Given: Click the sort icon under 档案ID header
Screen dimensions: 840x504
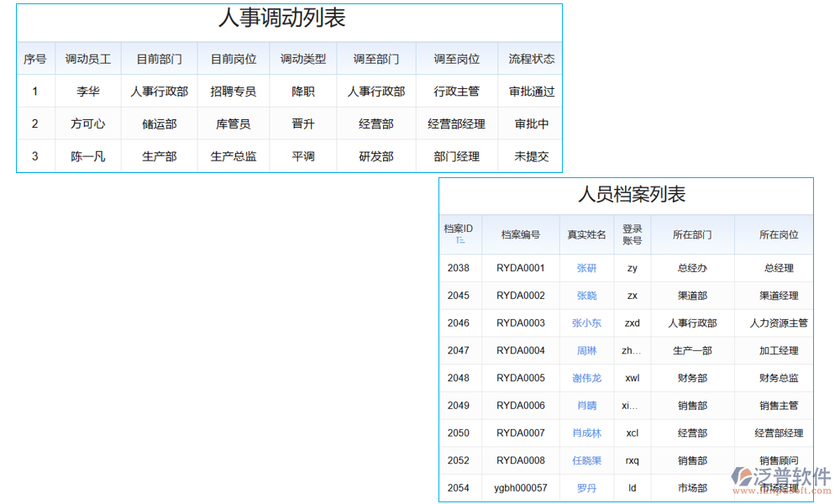Looking at the screenshot, I should coord(460,241).
